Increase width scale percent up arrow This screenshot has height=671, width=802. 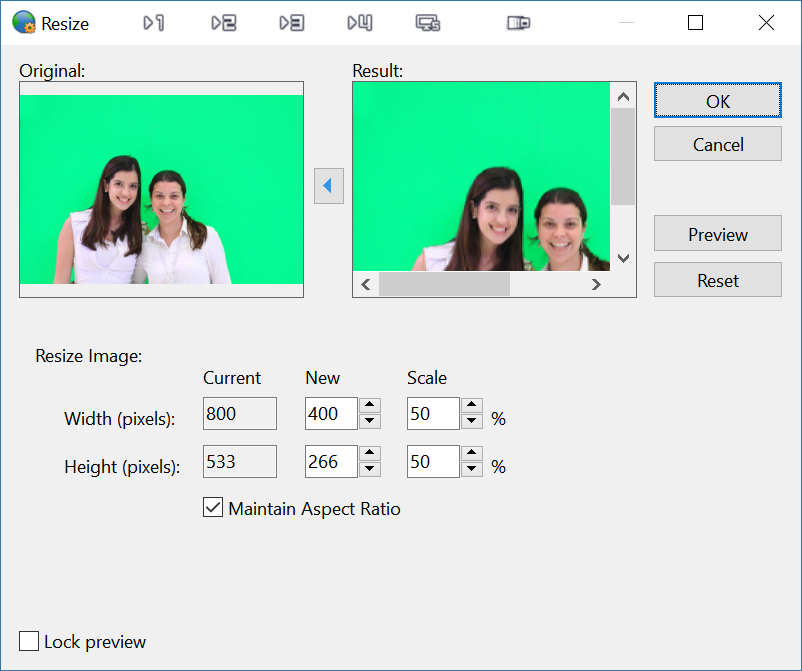[472, 406]
